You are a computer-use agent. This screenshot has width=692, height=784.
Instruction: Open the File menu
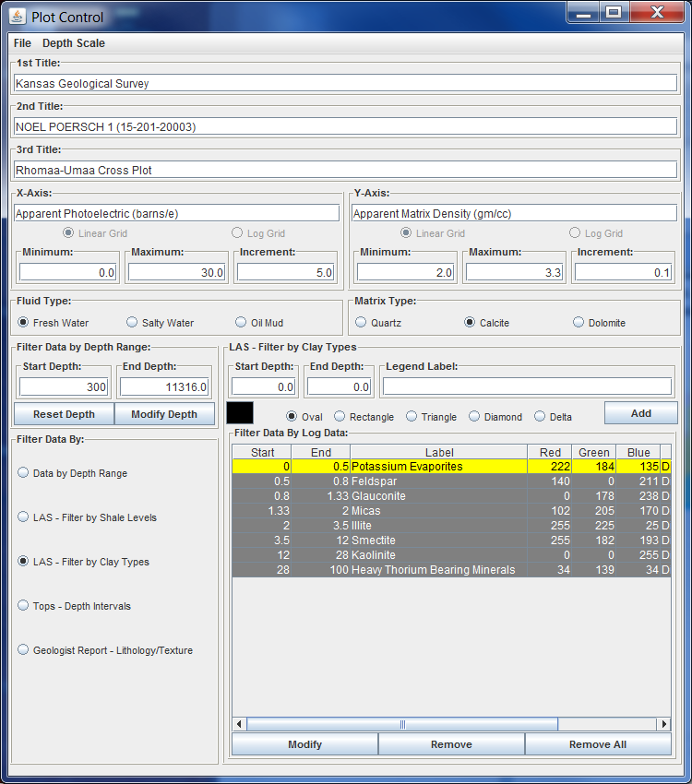point(22,43)
